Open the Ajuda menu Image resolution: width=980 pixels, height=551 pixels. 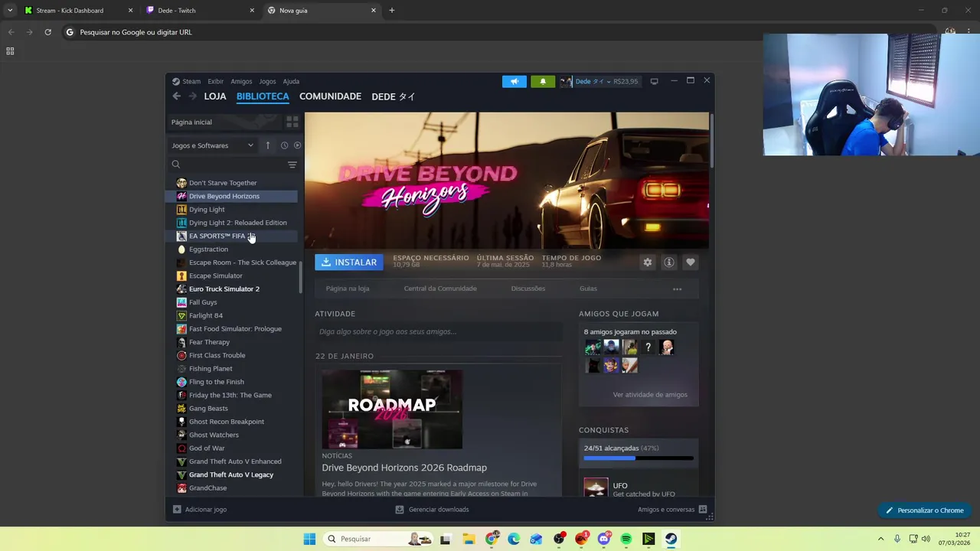[x=291, y=81]
